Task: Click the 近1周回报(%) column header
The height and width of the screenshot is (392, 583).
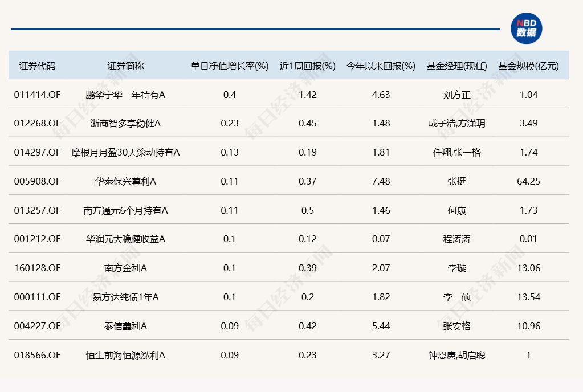Action: click(x=307, y=66)
